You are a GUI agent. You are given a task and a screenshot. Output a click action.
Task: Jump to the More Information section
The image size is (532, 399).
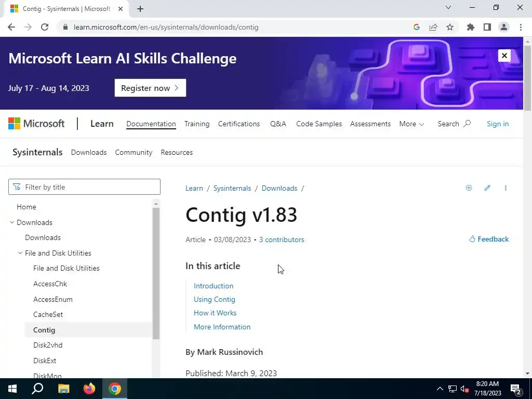222,327
